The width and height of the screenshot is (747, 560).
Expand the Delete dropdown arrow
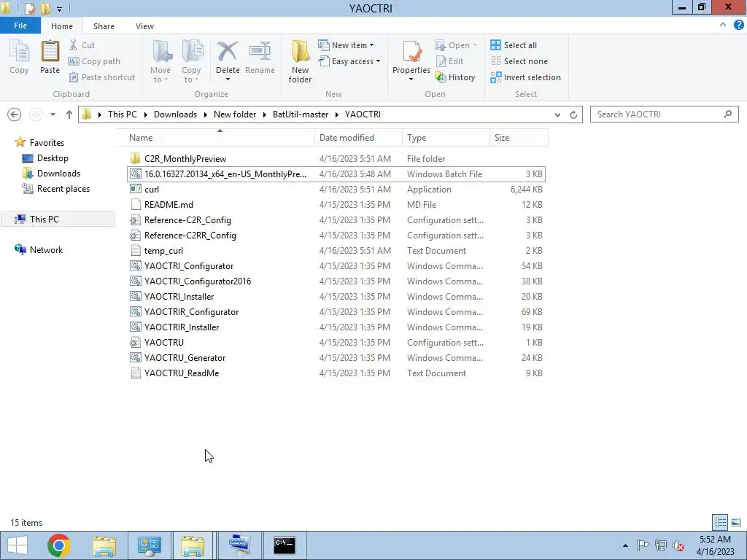tap(228, 79)
